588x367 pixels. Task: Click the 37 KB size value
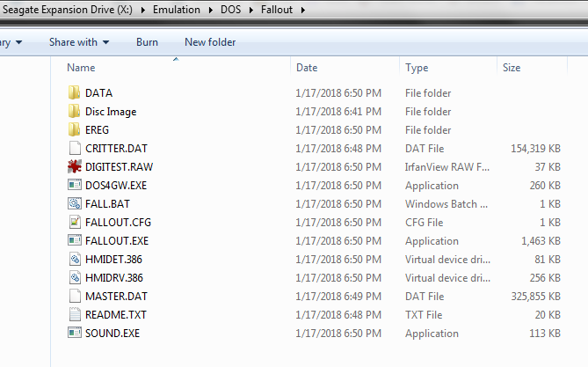(548, 167)
